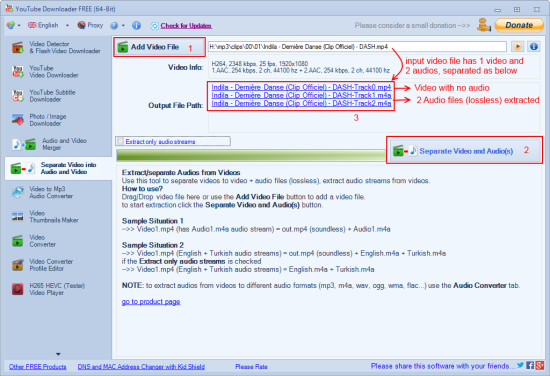
Task: Click the 'How to use?' heading
Action: [x=142, y=189]
